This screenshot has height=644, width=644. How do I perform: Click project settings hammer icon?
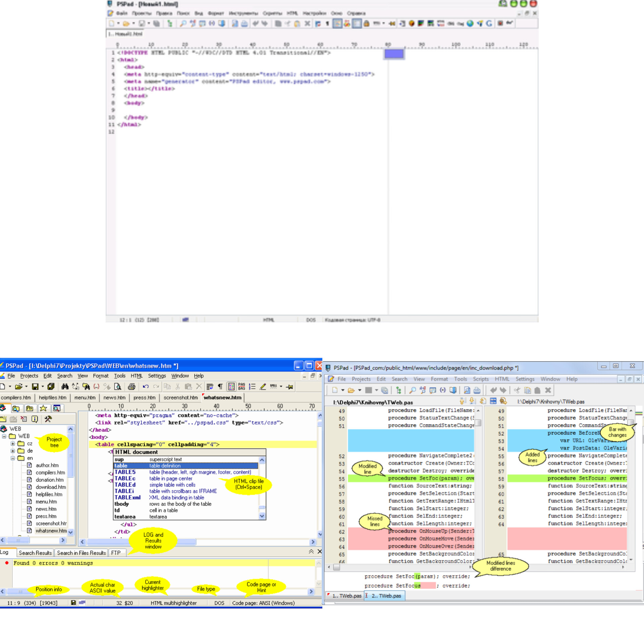point(48,419)
